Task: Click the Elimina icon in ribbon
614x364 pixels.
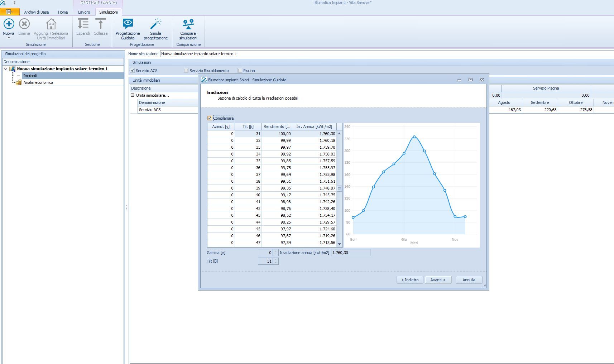Action: point(24,24)
